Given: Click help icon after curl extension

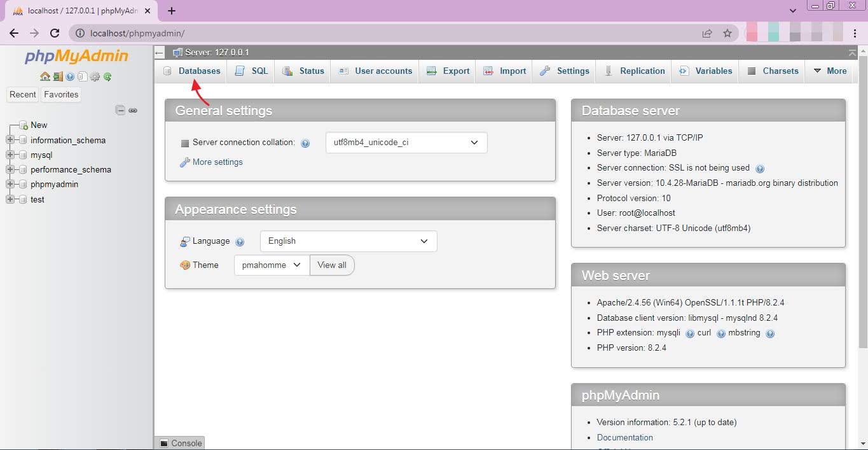Looking at the screenshot, I should pos(721,334).
